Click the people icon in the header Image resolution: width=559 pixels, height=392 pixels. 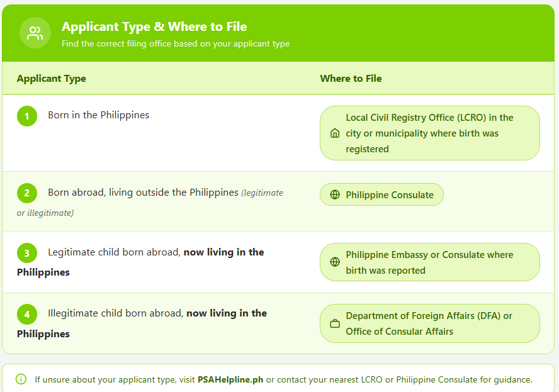(x=35, y=33)
